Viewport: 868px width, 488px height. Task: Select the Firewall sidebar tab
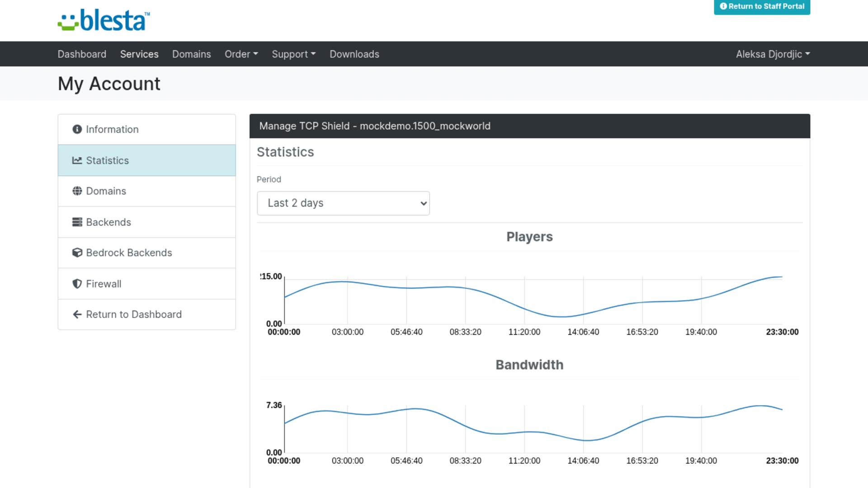click(x=147, y=284)
